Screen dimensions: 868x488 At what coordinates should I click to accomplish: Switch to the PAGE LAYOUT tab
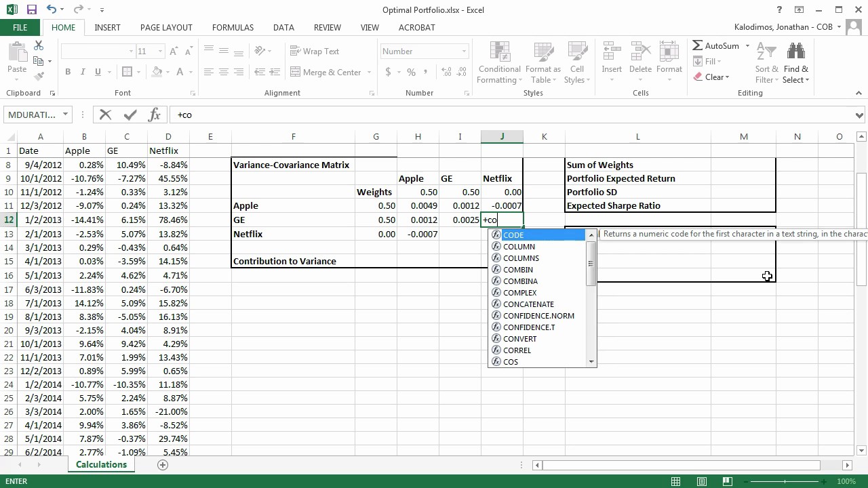[x=166, y=27]
